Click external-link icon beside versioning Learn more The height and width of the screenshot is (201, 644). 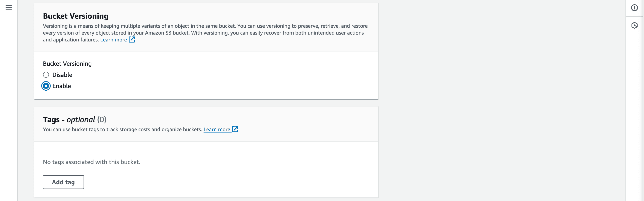(x=132, y=40)
